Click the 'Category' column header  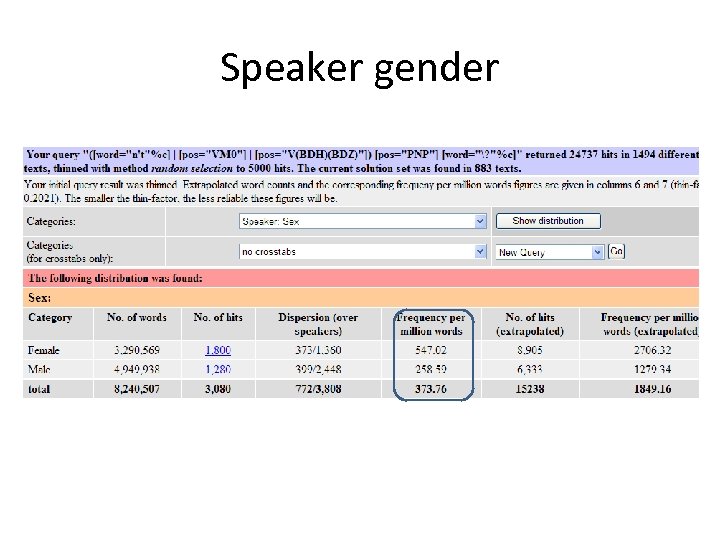[50, 317]
